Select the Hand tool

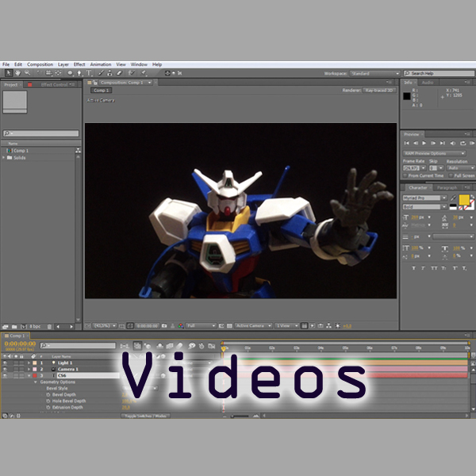(18, 73)
